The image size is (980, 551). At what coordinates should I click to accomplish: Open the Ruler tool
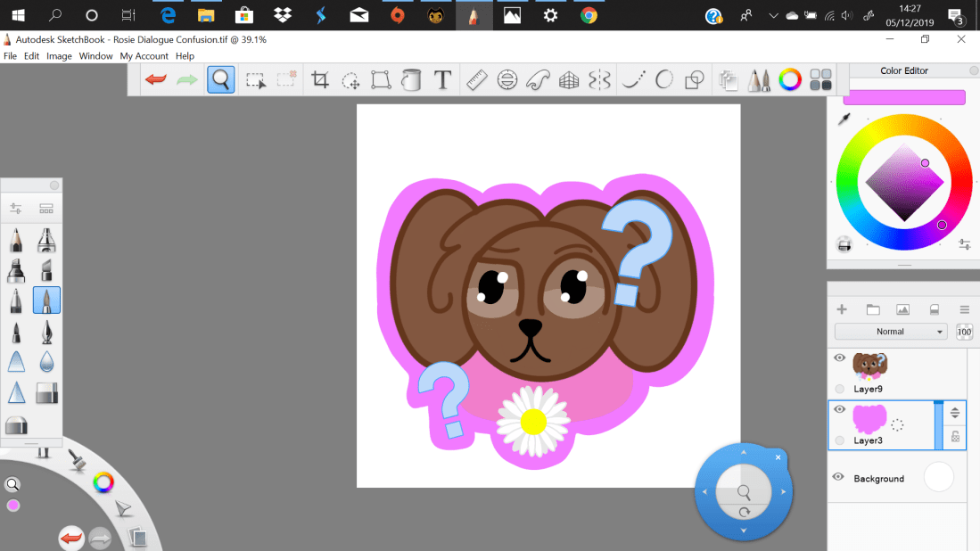coord(476,80)
